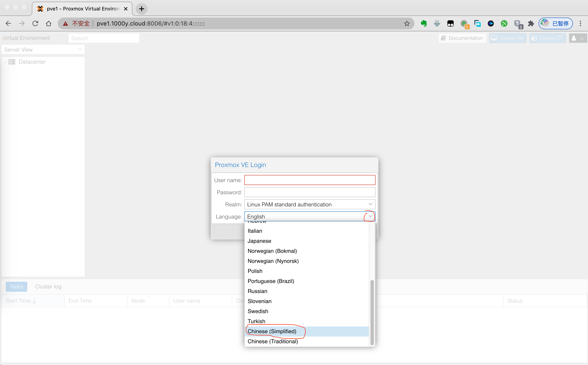The height and width of the screenshot is (365, 588).
Task: Open the green N extension
Action: point(504,23)
